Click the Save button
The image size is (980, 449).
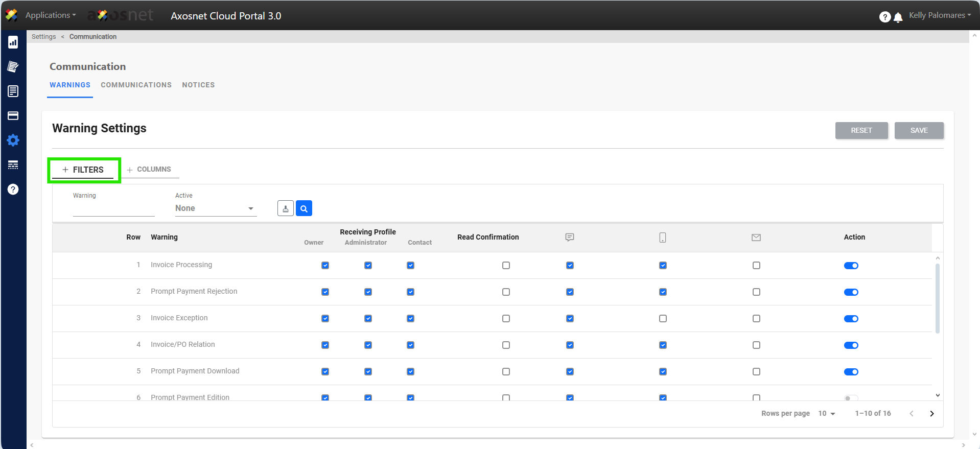[919, 130]
